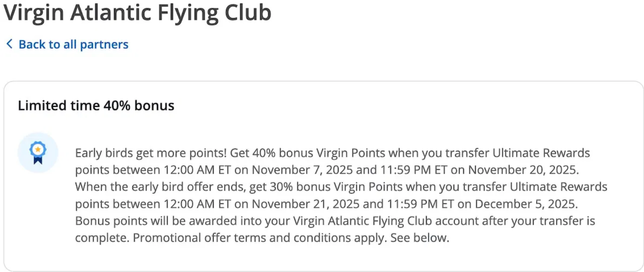Click "11:59 PM ET" before November 20
The width and height of the screenshot is (644, 272).
click(x=413, y=170)
